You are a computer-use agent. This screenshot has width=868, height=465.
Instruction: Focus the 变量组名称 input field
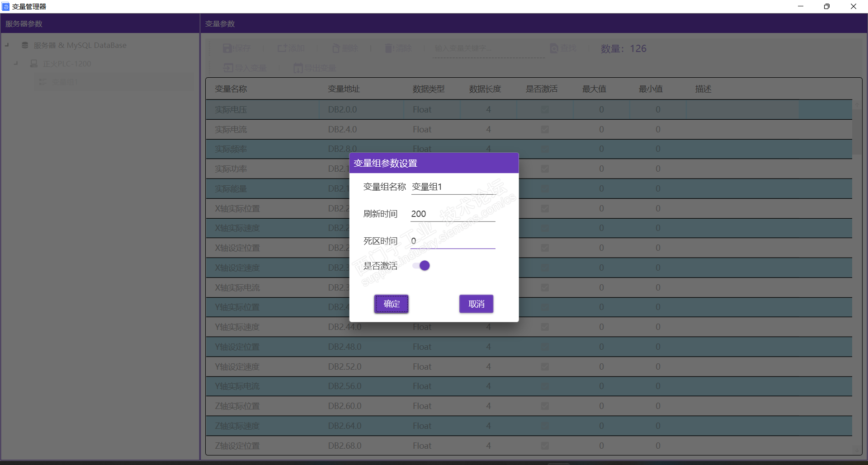[453, 187]
